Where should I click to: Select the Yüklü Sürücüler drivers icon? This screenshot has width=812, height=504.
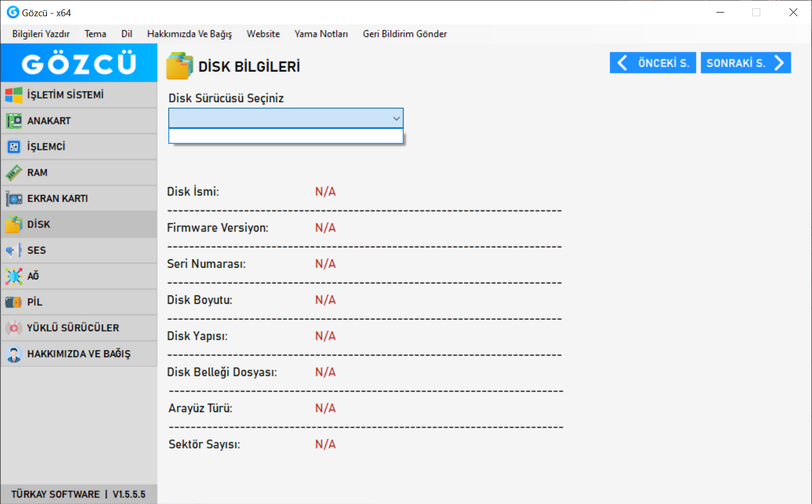coord(14,328)
